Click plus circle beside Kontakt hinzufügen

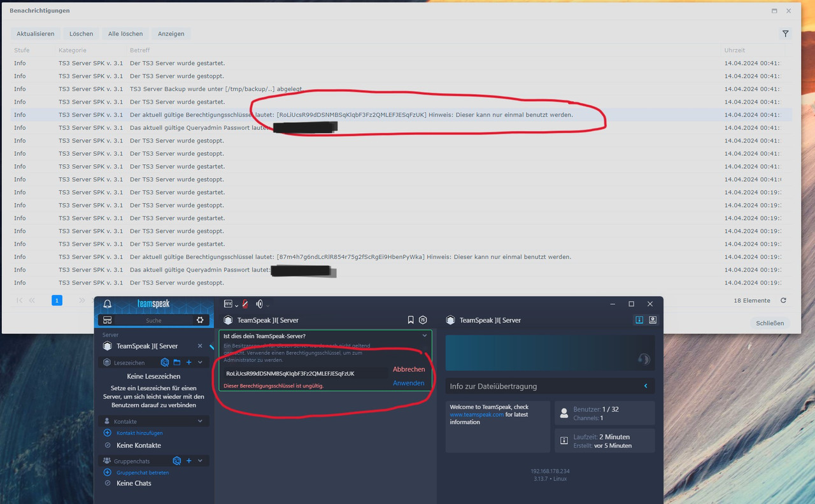tap(107, 433)
